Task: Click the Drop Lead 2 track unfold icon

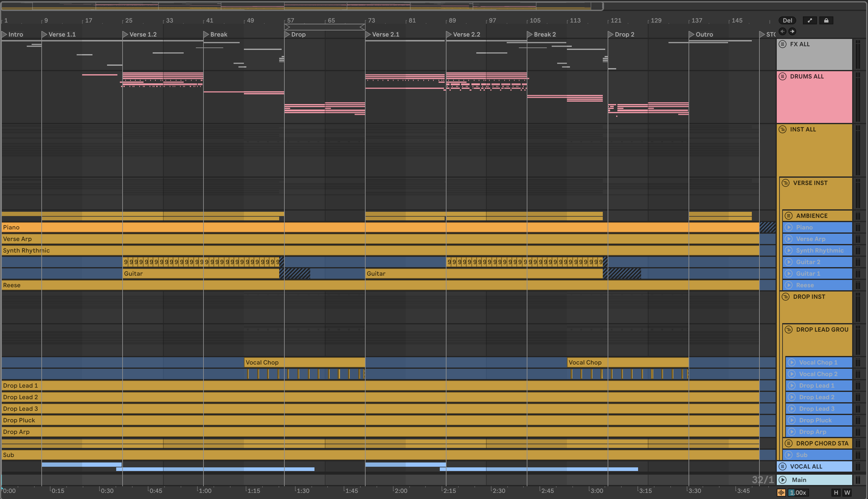Action: tap(792, 397)
